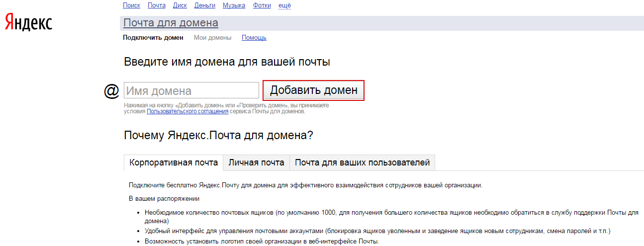Viewport: 644px width, 246px height.
Task: Select Подключить домен menu item
Action: point(153,38)
